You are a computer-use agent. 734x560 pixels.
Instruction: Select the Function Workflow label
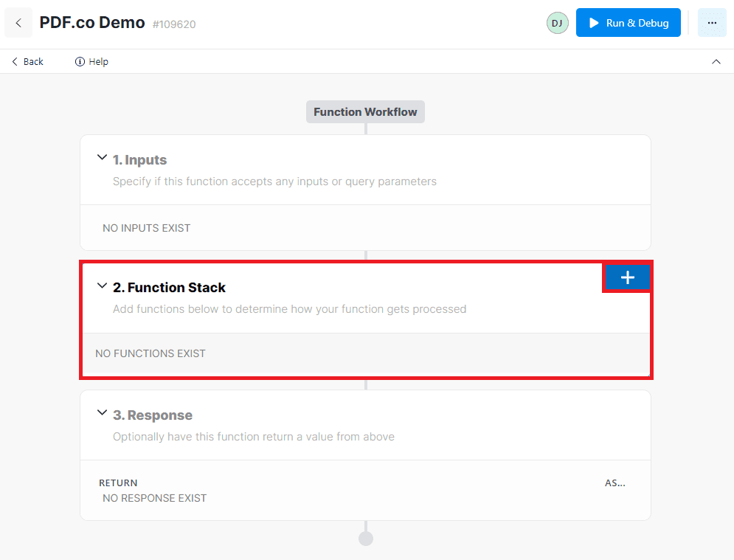coord(365,112)
